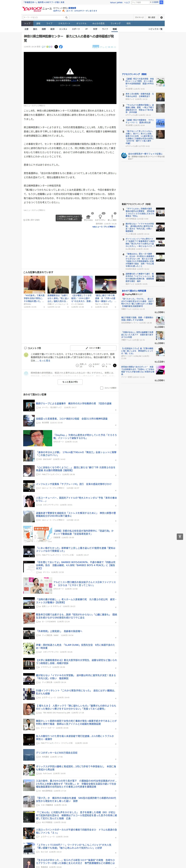186x868 pixels.
Task: Click the ログイン link
Action: tap(57, 11)
